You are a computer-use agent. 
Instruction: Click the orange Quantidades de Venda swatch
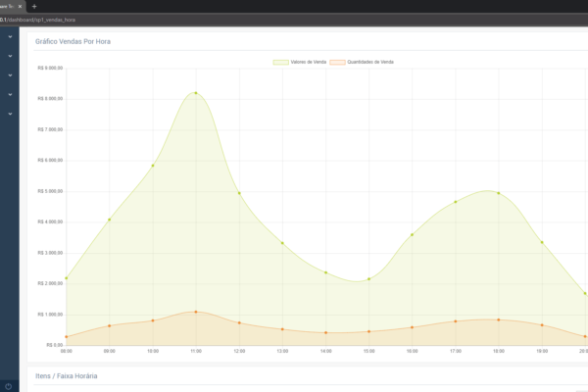[x=337, y=63]
